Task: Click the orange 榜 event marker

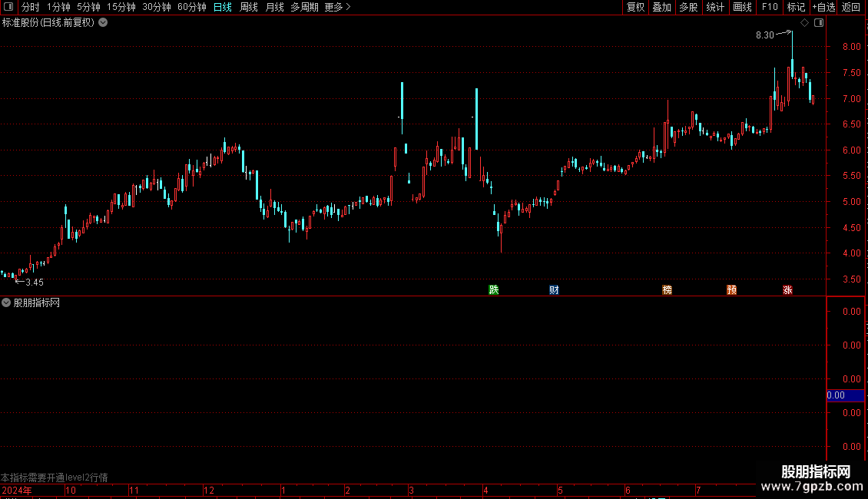Action: 667,290
